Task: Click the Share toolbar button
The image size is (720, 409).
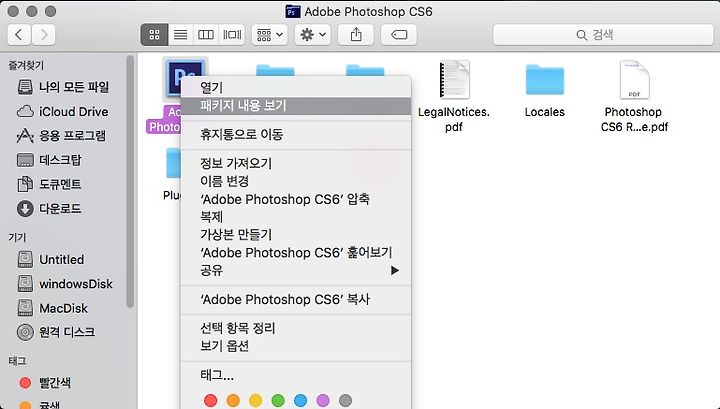Action: click(356, 35)
